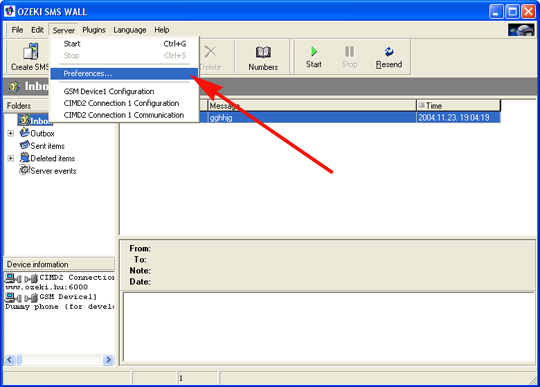
Task: Select the Inbox folder in tree
Action: tap(35, 120)
